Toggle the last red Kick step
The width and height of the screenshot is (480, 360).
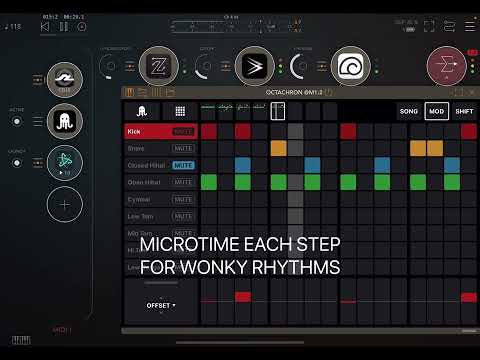469,131
